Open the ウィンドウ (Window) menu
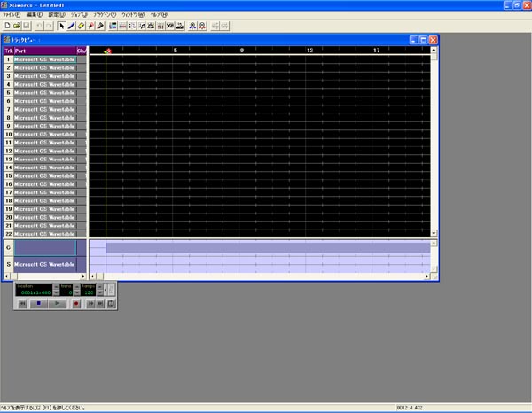The height and width of the screenshot is (413, 532). point(133,15)
